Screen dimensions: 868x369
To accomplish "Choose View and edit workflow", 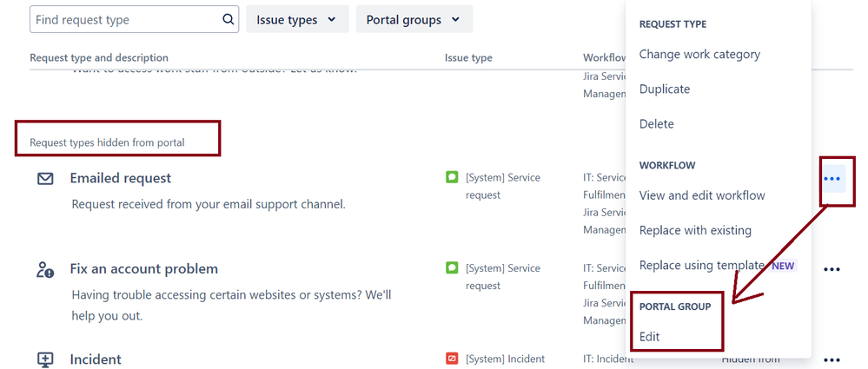I will pyautogui.click(x=702, y=195).
